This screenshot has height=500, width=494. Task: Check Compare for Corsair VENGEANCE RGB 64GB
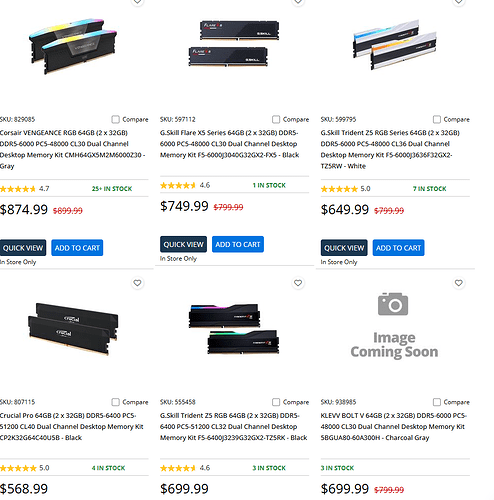click(115, 119)
